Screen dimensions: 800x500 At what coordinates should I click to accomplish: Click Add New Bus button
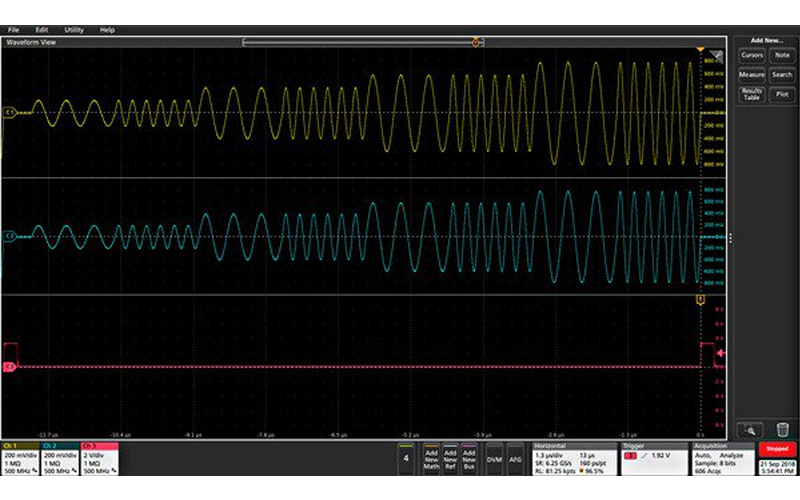(469, 459)
